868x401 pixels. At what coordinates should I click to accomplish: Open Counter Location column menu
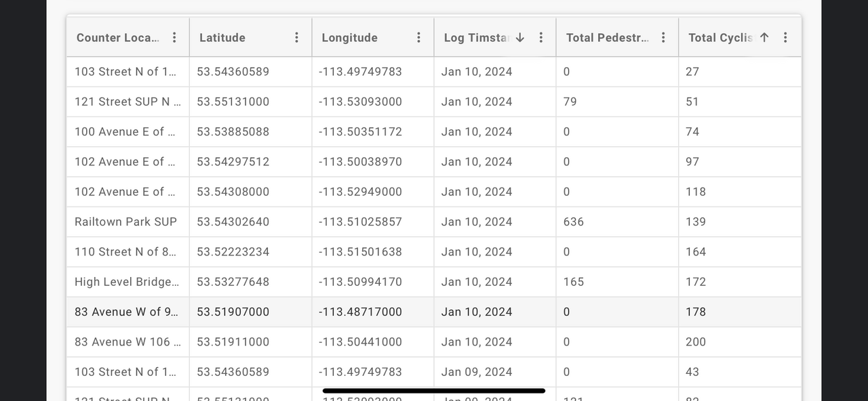point(174,37)
